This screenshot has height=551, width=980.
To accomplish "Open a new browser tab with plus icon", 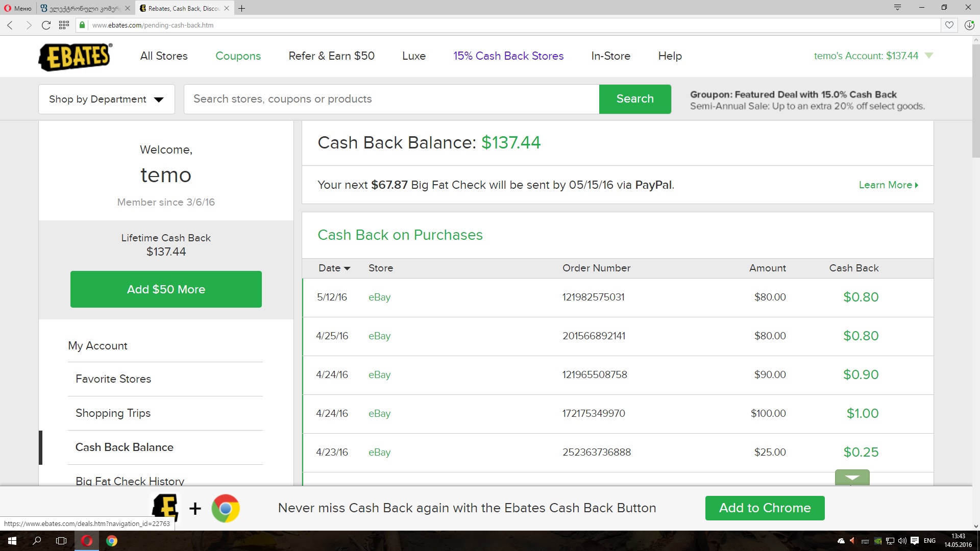I will tap(242, 8).
